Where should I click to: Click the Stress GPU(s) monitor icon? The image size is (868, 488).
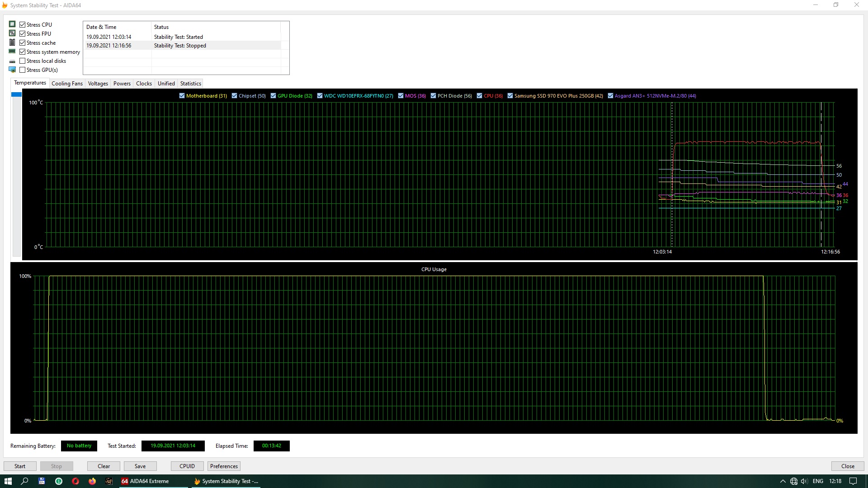(12, 70)
